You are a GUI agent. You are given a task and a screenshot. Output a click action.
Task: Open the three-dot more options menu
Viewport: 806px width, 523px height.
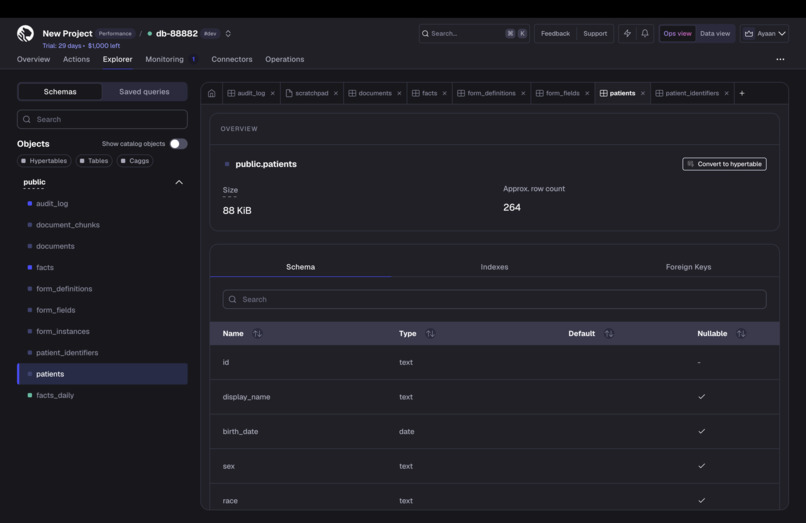[x=780, y=59]
